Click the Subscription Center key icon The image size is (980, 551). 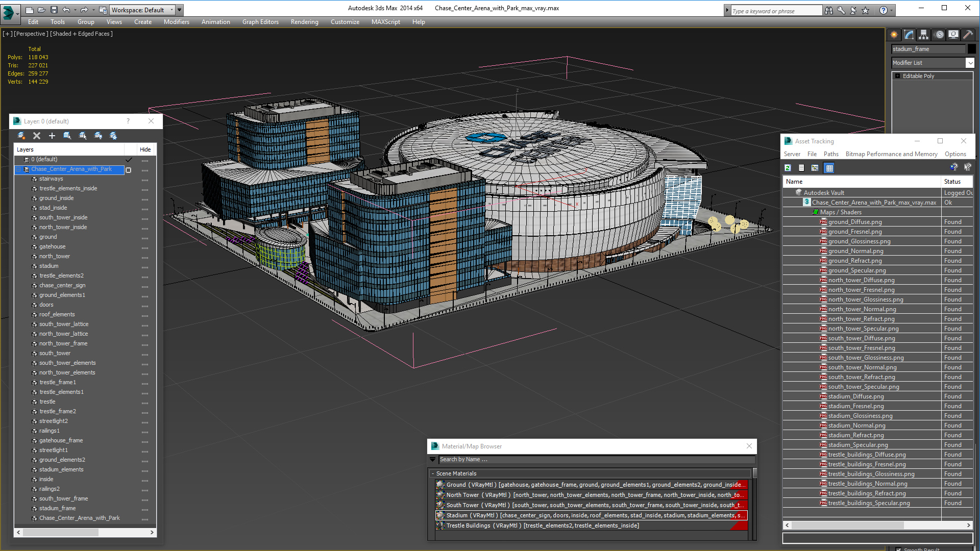click(841, 10)
